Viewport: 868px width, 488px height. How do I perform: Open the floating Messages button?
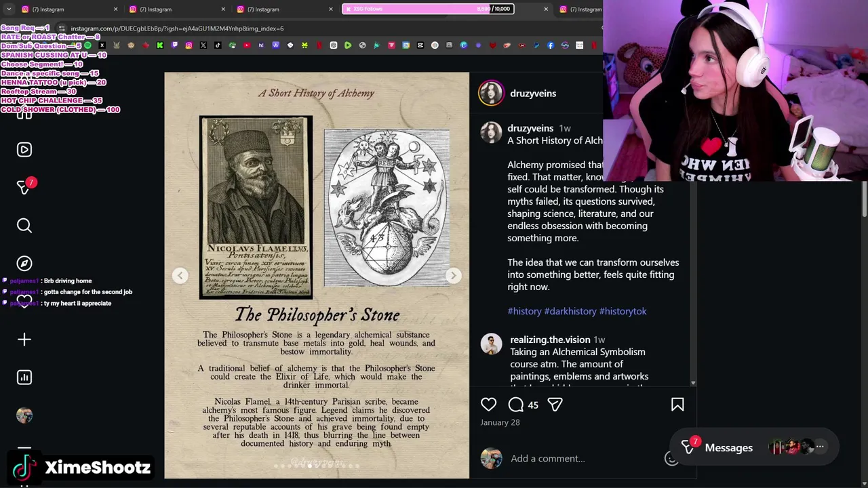click(x=754, y=447)
